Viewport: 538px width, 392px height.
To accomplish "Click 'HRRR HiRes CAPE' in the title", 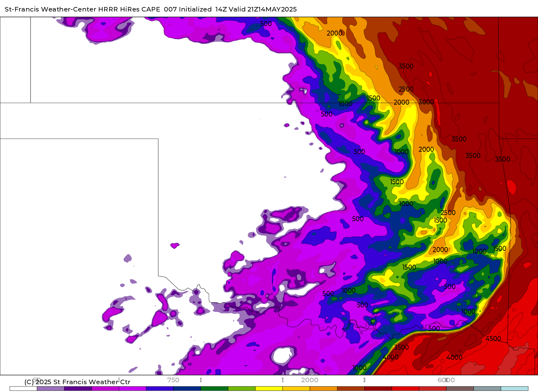I will (129, 9).
